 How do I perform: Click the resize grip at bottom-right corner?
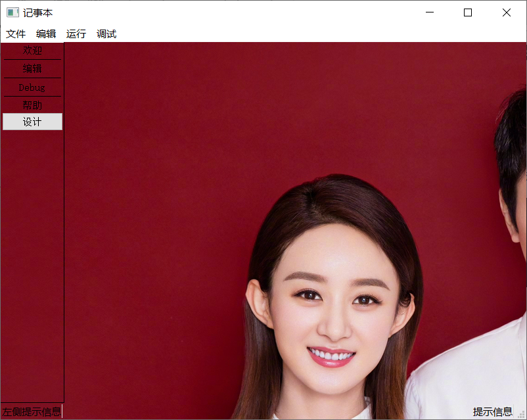522,415
